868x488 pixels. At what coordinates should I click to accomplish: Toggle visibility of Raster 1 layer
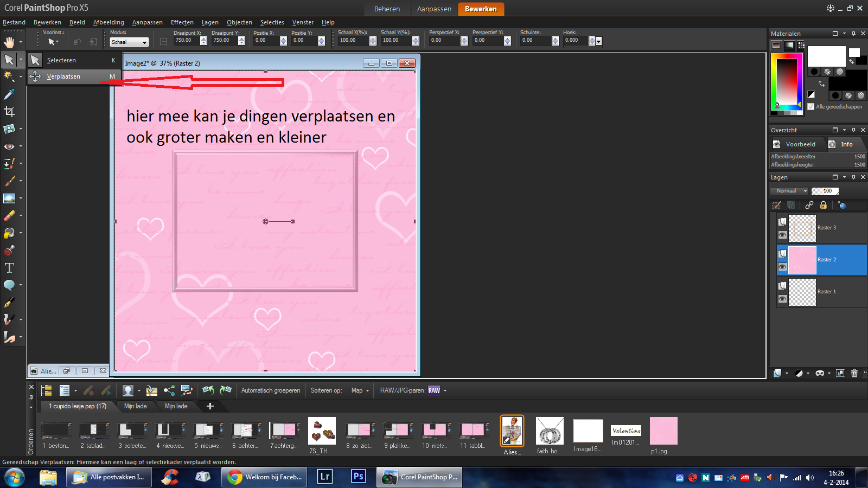(782, 299)
